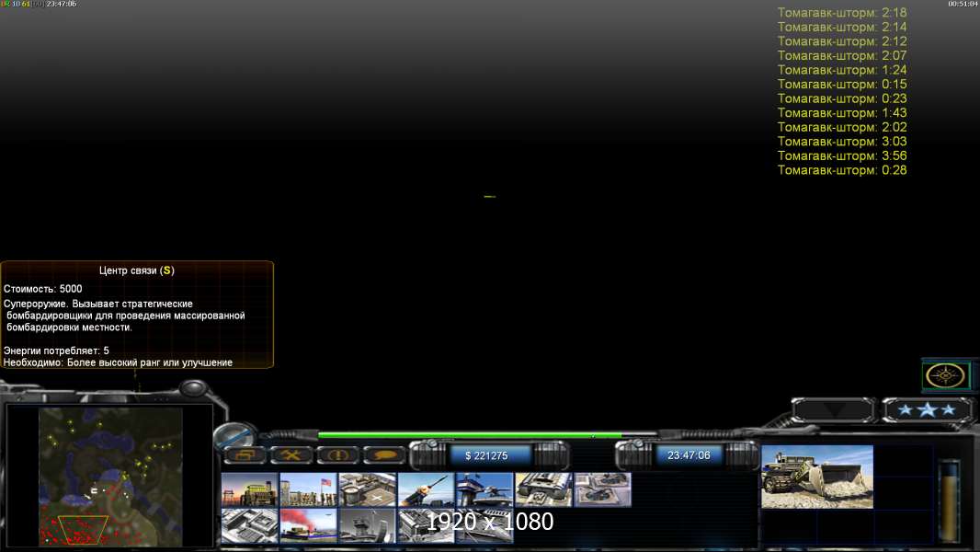Choose the missile launcher defense build icon
This screenshot has height=552, width=980.
tap(426, 490)
